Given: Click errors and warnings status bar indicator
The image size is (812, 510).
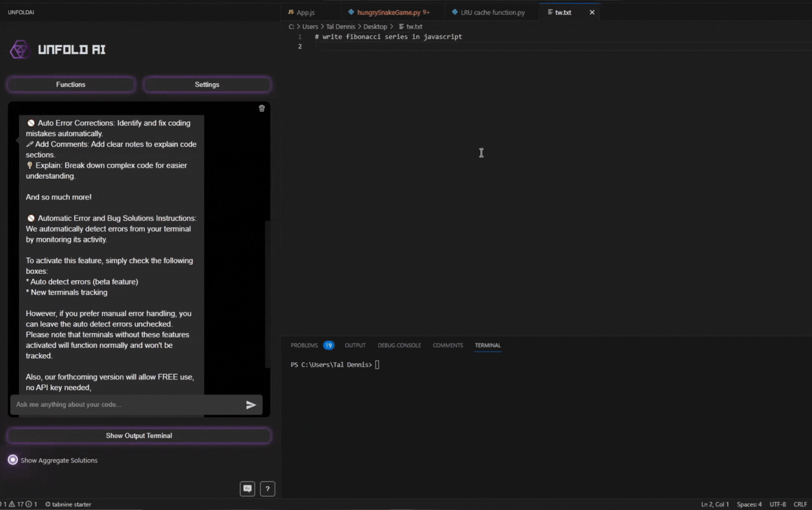Looking at the screenshot, I should click(19, 504).
